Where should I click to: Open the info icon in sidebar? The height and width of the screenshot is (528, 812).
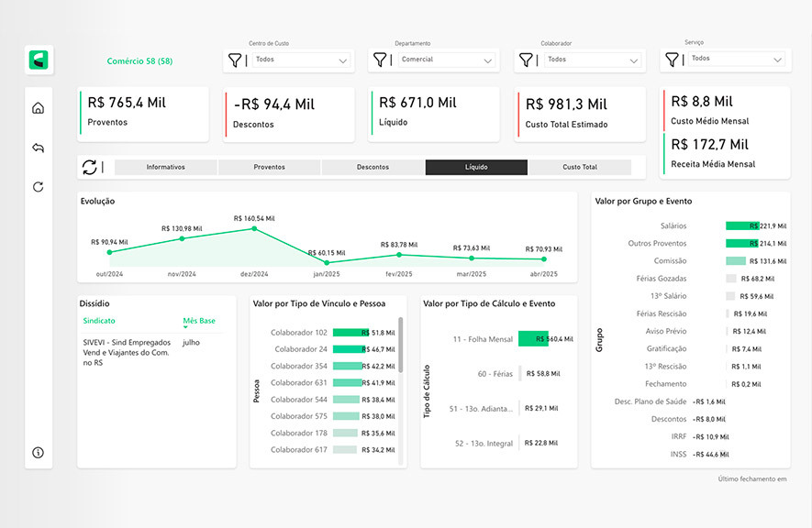click(x=39, y=452)
